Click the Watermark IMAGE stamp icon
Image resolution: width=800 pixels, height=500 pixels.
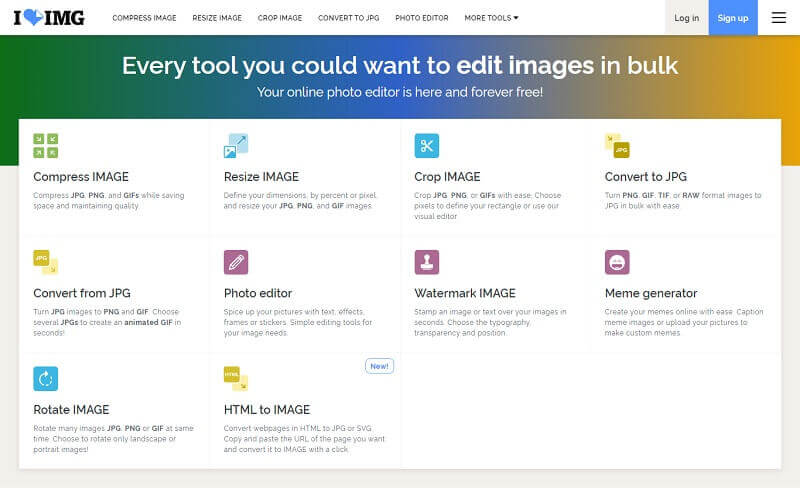[427, 262]
